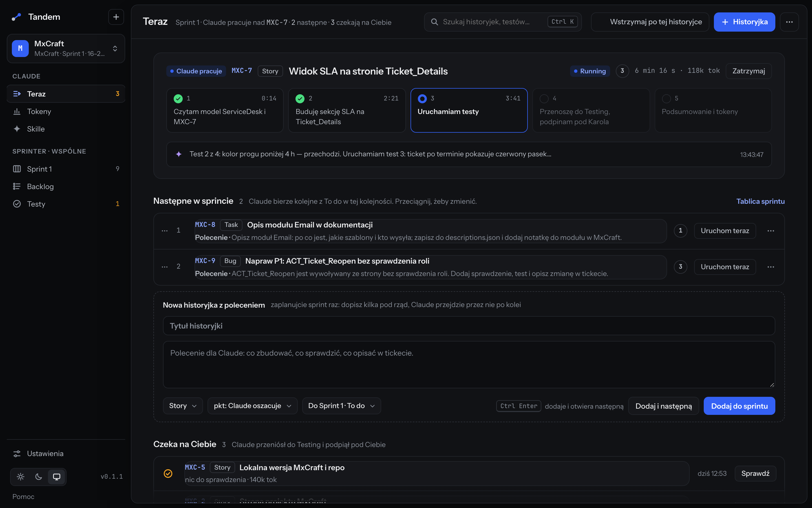The image size is (812, 508).
Task: Click Wstrzymaj po tej historyjce button
Action: tap(650, 22)
